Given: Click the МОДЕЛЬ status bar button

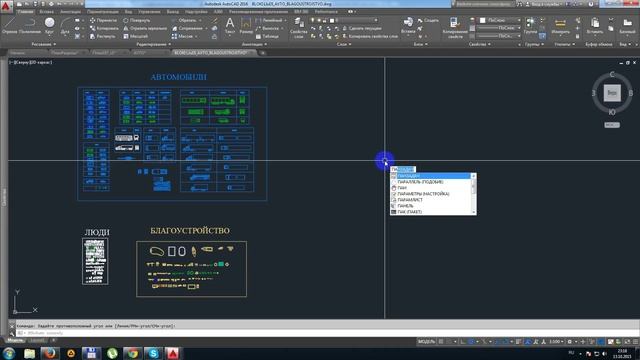Looking at the screenshot, I should pos(427,342).
